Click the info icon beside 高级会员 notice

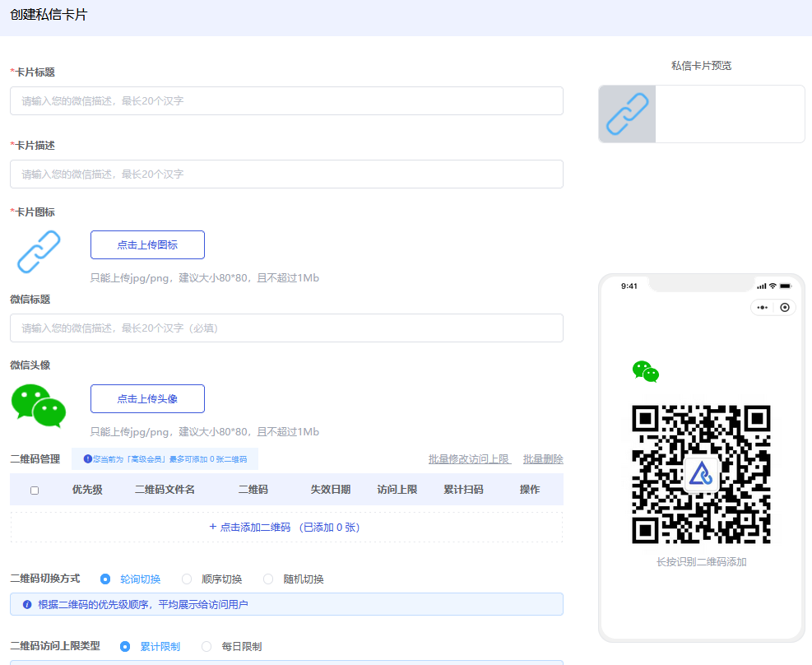pos(87,459)
